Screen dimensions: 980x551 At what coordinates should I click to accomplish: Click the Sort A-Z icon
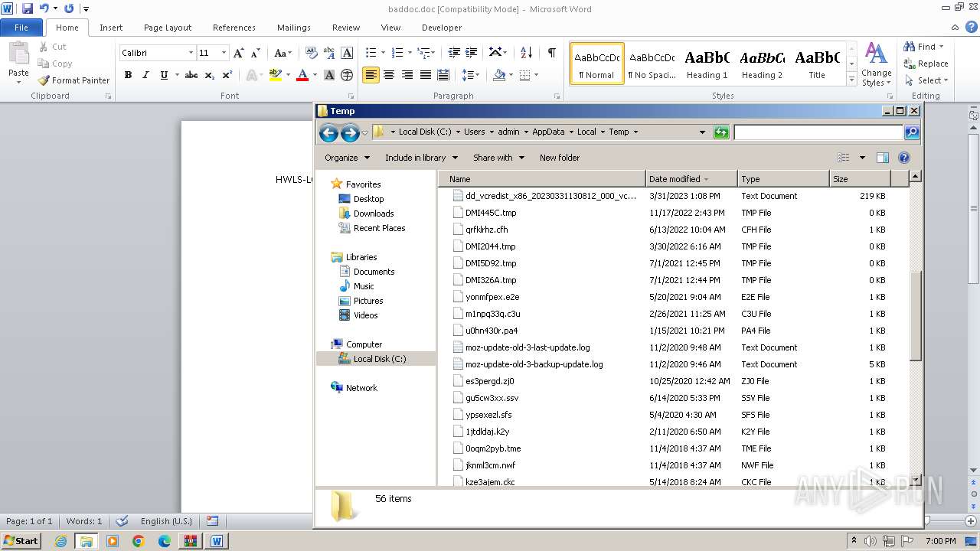tap(526, 53)
